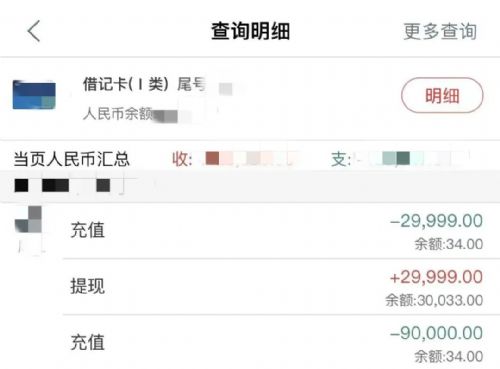The image size is (500, 369).
Task: Tap the -29,999.00 amount
Action: click(x=436, y=221)
